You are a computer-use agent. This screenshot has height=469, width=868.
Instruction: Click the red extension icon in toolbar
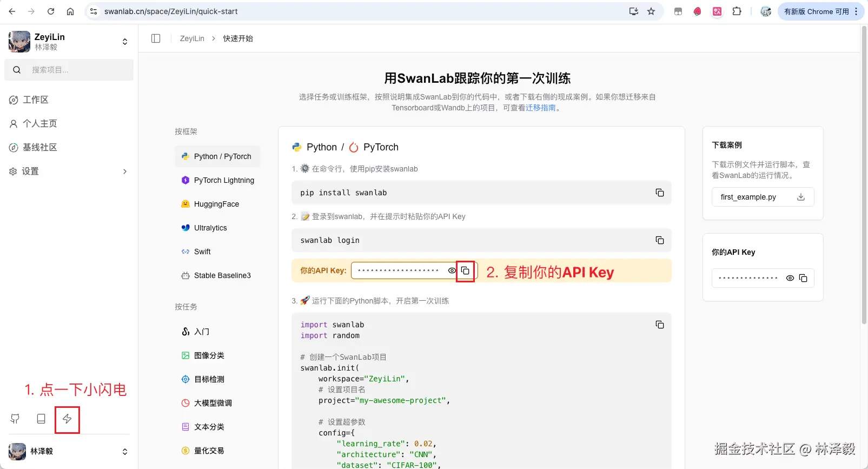[698, 11]
